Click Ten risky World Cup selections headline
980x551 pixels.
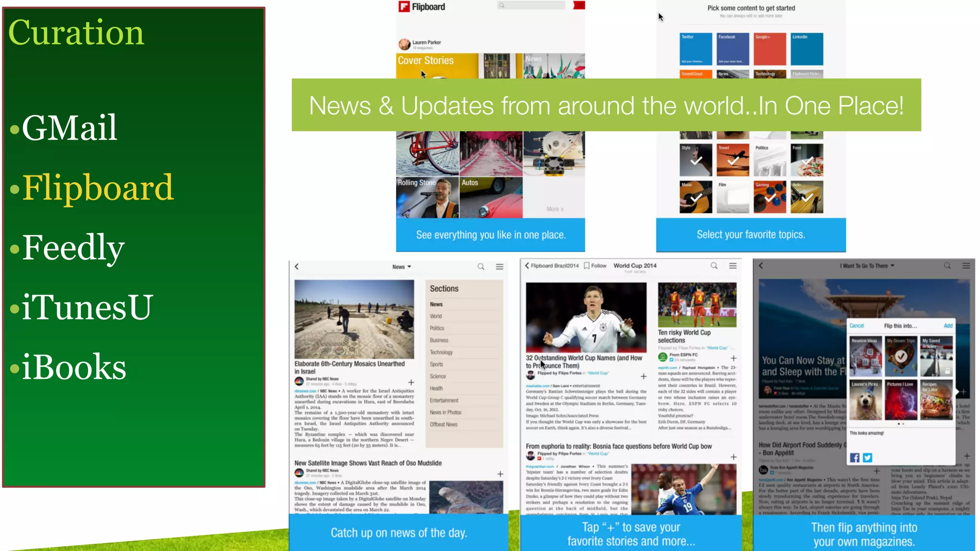684,336
